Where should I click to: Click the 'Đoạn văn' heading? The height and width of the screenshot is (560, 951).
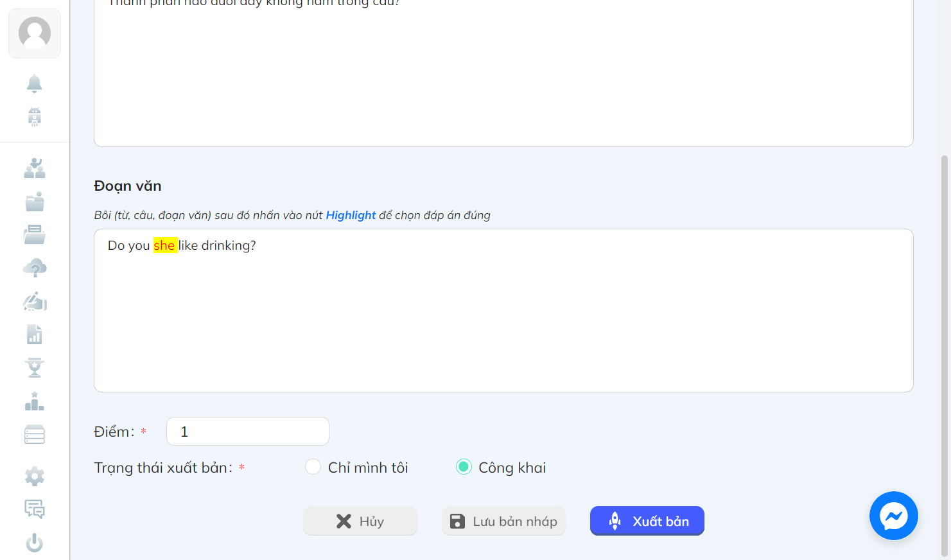pyautogui.click(x=128, y=186)
